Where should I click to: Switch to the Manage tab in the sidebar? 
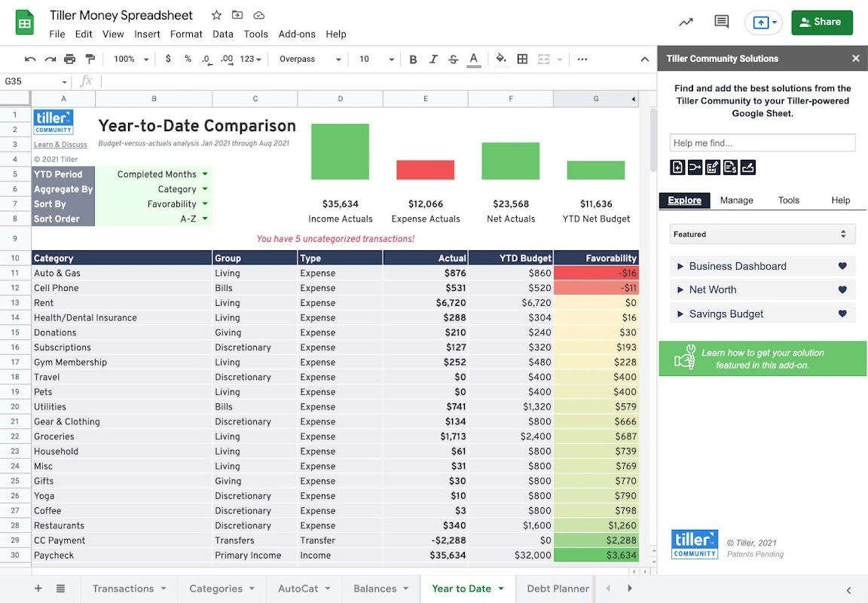tap(736, 200)
